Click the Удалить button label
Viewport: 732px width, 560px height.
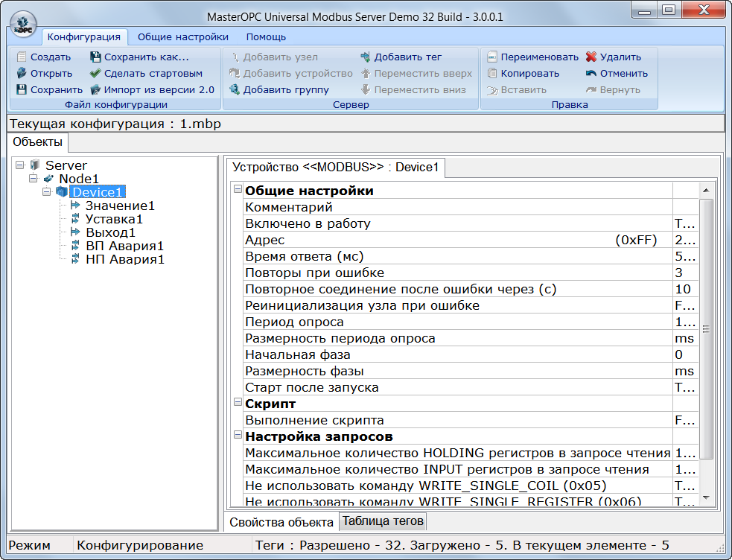click(620, 57)
